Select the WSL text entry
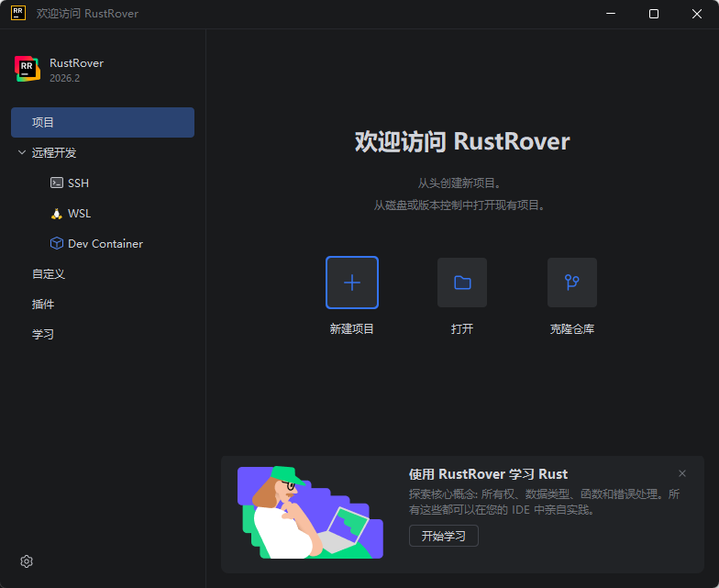 click(x=79, y=213)
